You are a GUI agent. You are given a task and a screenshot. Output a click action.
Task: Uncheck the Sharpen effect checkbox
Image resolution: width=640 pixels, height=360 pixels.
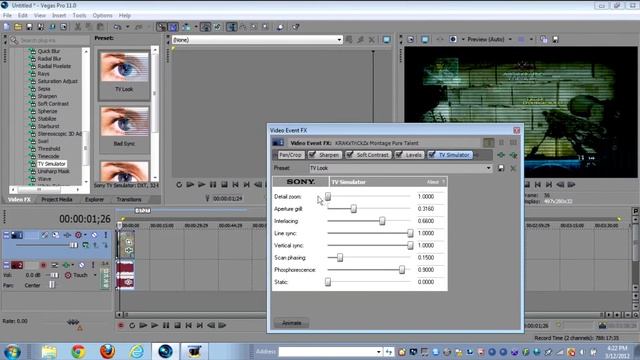pyautogui.click(x=312, y=155)
